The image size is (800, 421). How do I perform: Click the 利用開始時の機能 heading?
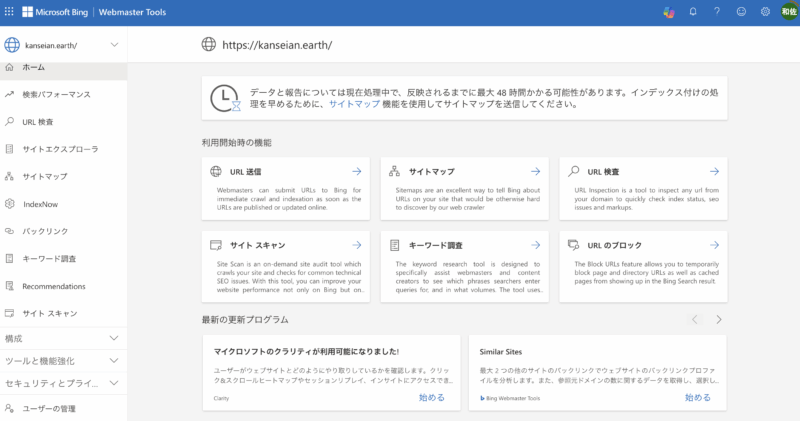click(x=236, y=143)
